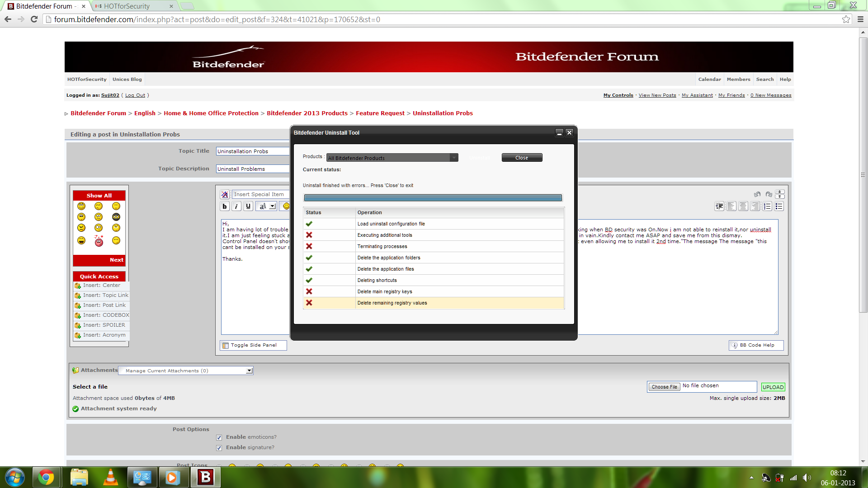Open the My Assistant link
Viewport: 868px width, 488px height.
pyautogui.click(x=697, y=95)
